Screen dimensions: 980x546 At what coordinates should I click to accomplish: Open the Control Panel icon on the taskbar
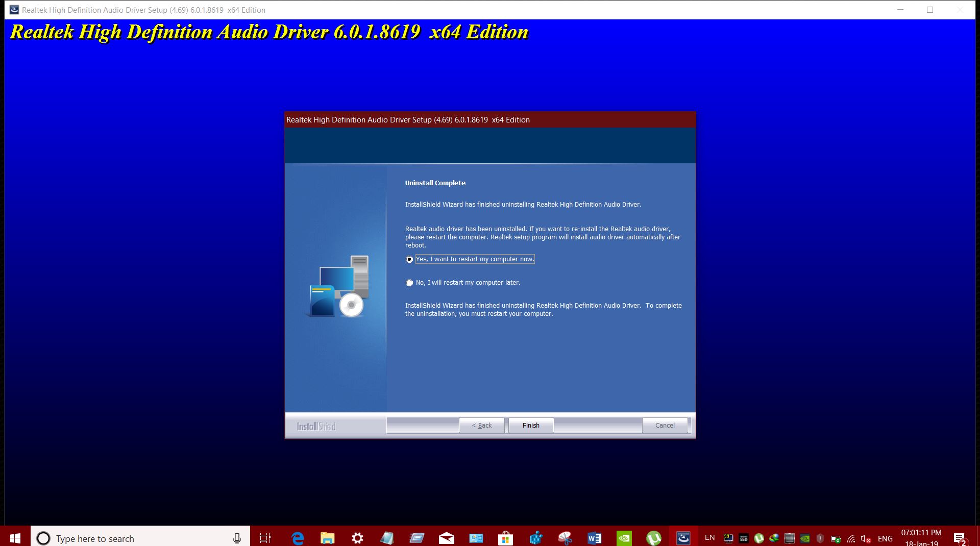[476, 538]
